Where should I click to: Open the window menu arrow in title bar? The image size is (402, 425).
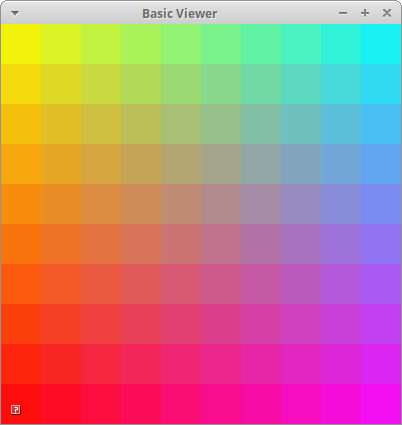15,13
